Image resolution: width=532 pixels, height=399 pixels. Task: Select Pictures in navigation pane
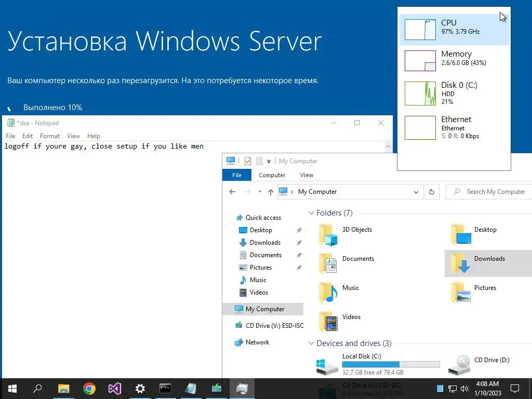(261, 268)
